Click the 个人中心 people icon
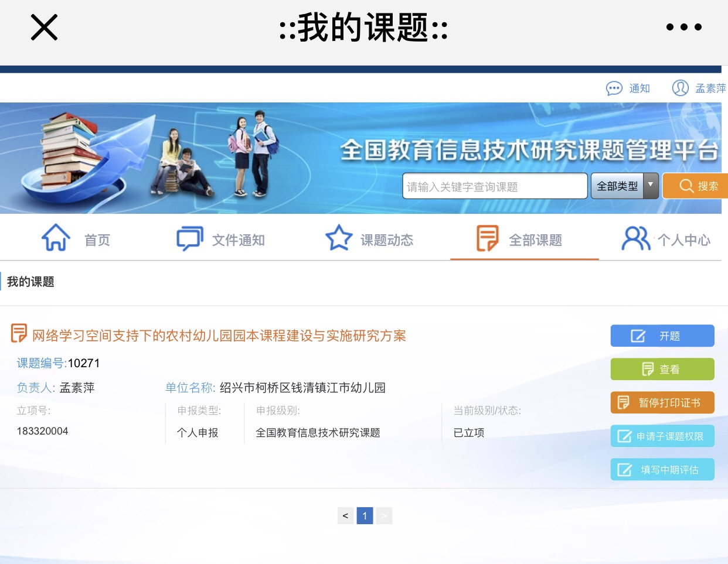The height and width of the screenshot is (564, 728). point(635,237)
